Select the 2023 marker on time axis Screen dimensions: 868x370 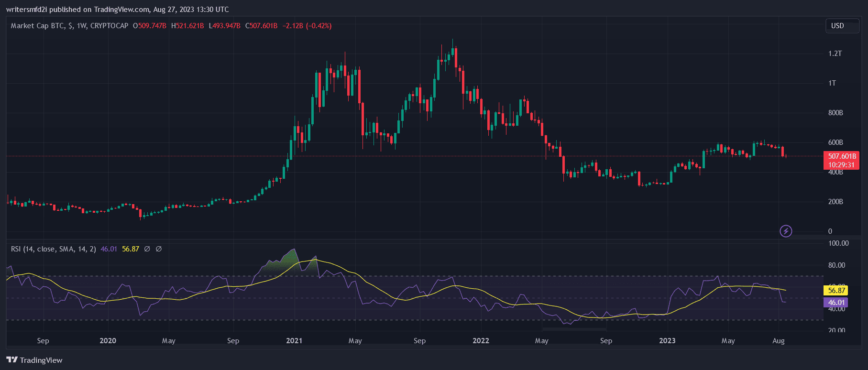[x=667, y=341]
